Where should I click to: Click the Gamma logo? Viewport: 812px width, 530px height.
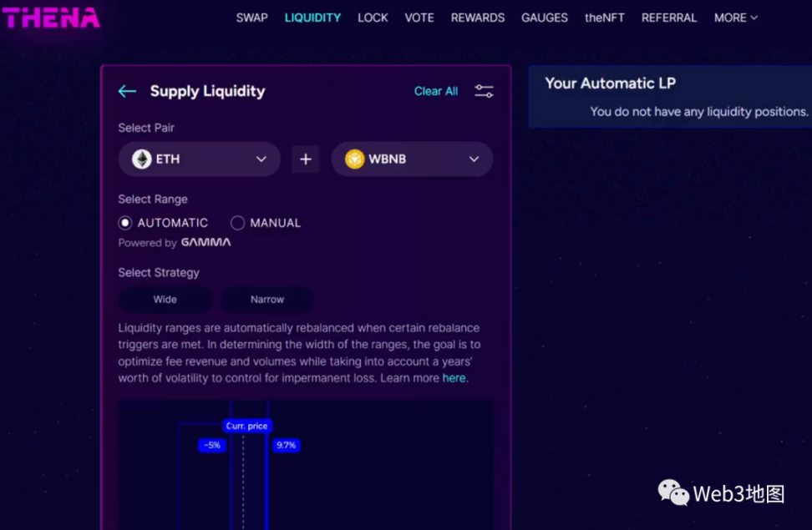[x=206, y=243]
